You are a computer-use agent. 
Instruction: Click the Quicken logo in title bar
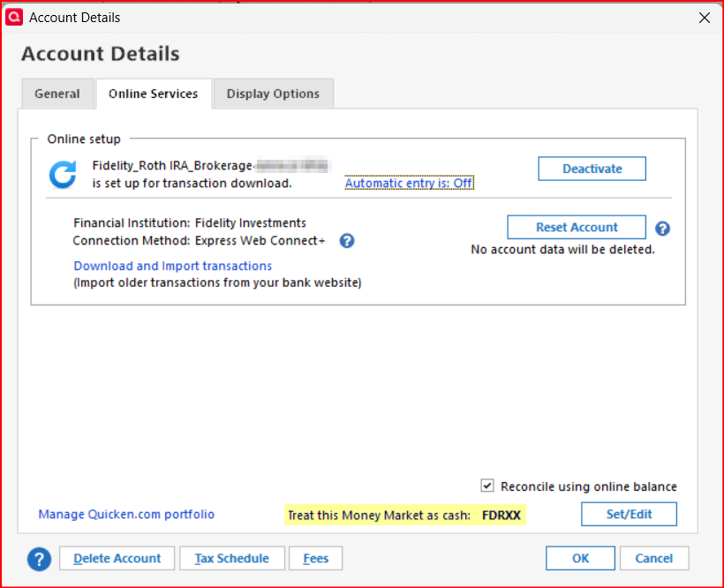pos(14,17)
